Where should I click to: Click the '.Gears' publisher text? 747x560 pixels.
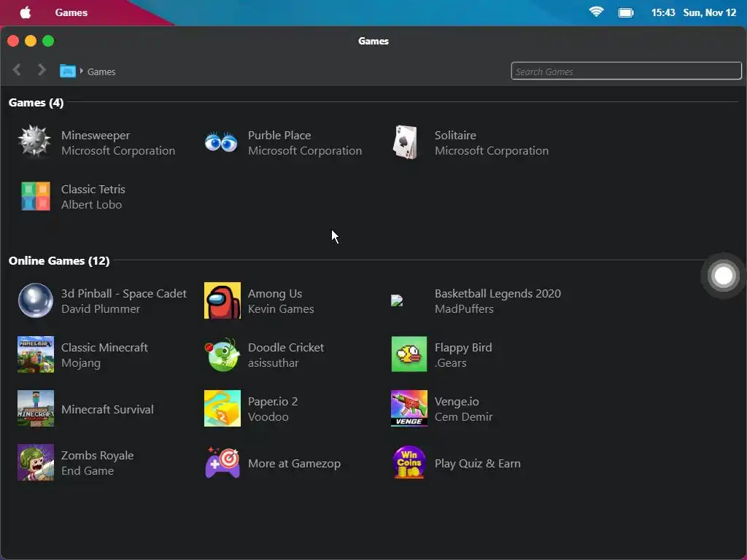point(450,363)
